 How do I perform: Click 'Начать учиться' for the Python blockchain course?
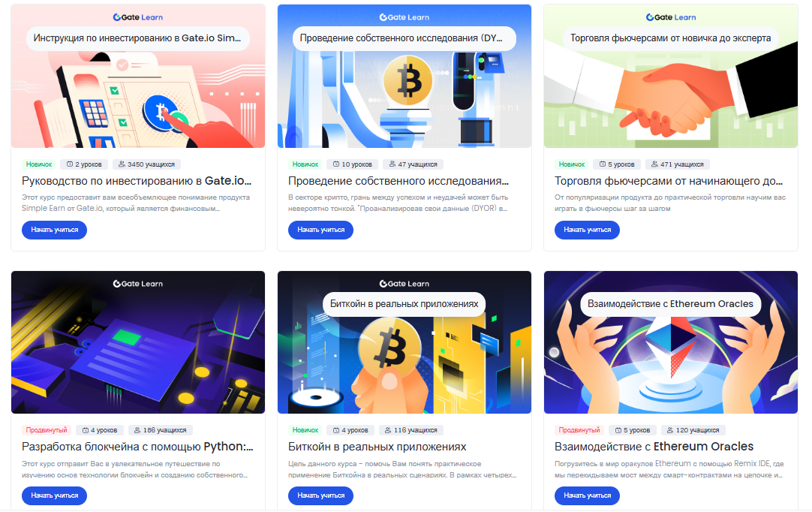click(54, 495)
